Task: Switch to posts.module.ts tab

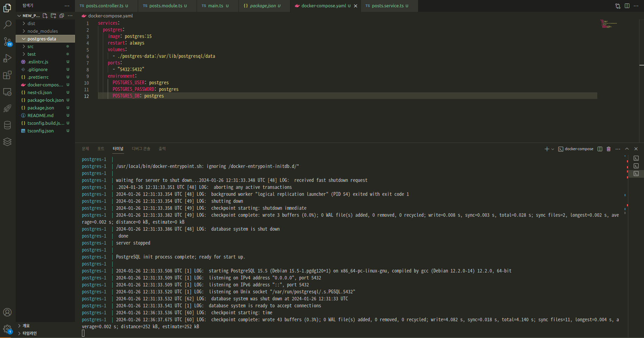Action: pos(168,6)
